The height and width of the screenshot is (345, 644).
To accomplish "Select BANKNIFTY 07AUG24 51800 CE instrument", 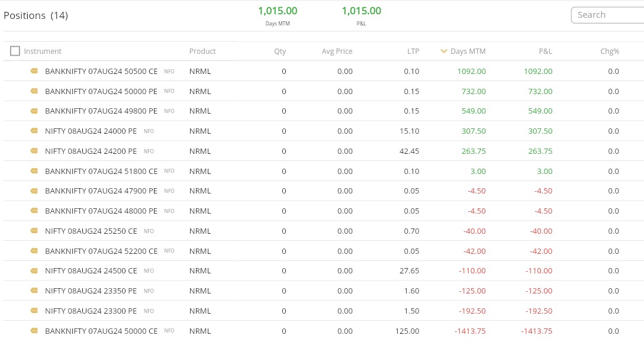I will coord(101,171).
